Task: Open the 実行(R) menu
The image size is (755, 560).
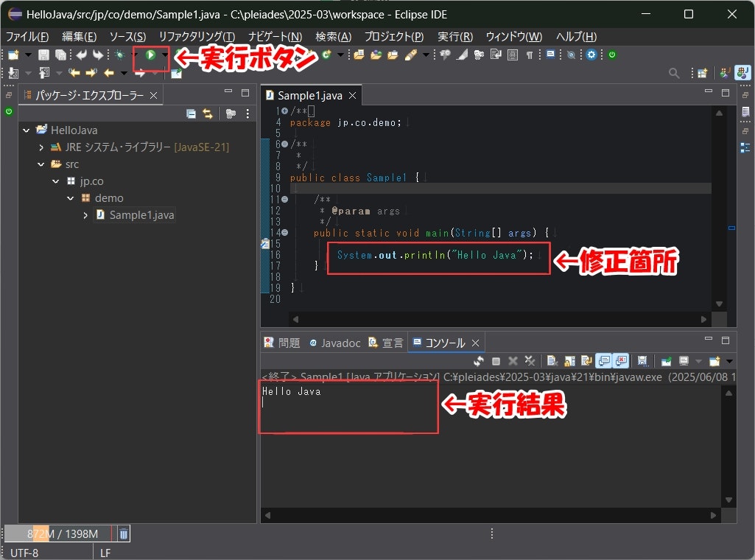Action: (455, 37)
